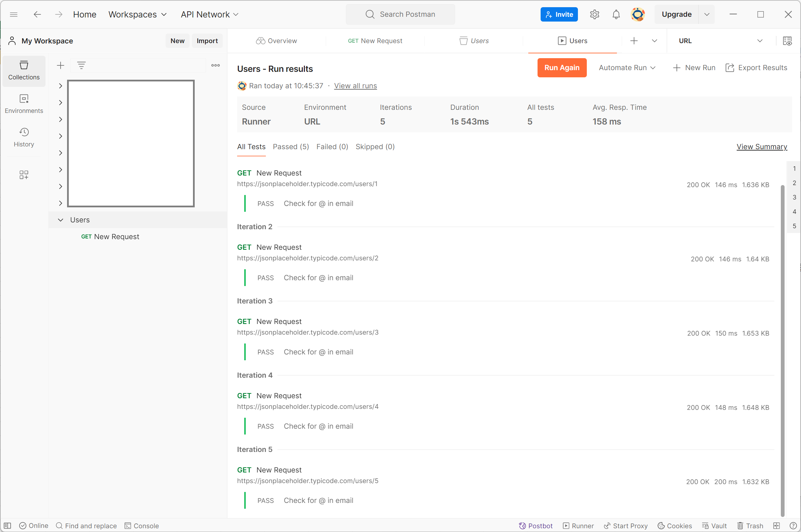The height and width of the screenshot is (532, 801).
Task: Open settings gear in header
Action: (x=595, y=14)
